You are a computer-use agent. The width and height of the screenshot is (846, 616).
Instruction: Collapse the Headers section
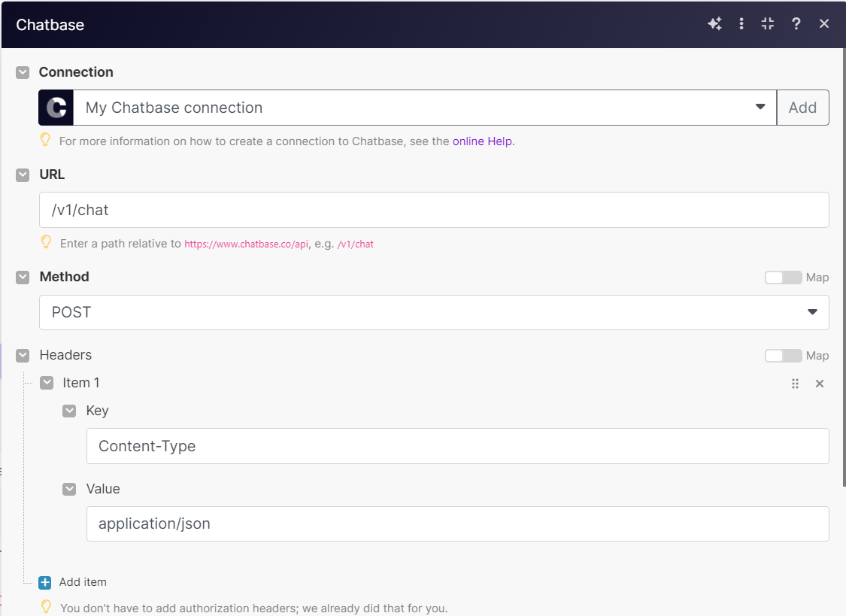coord(23,356)
